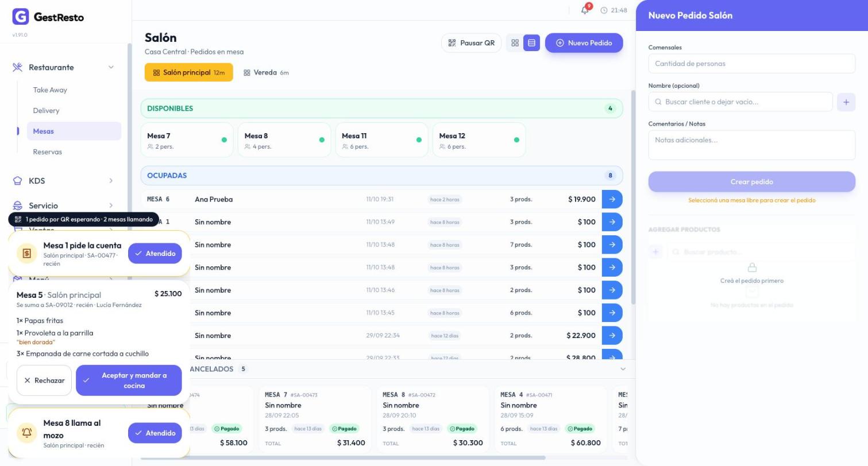
Task: Click the Nuevo Pedido button
Action: [584, 43]
